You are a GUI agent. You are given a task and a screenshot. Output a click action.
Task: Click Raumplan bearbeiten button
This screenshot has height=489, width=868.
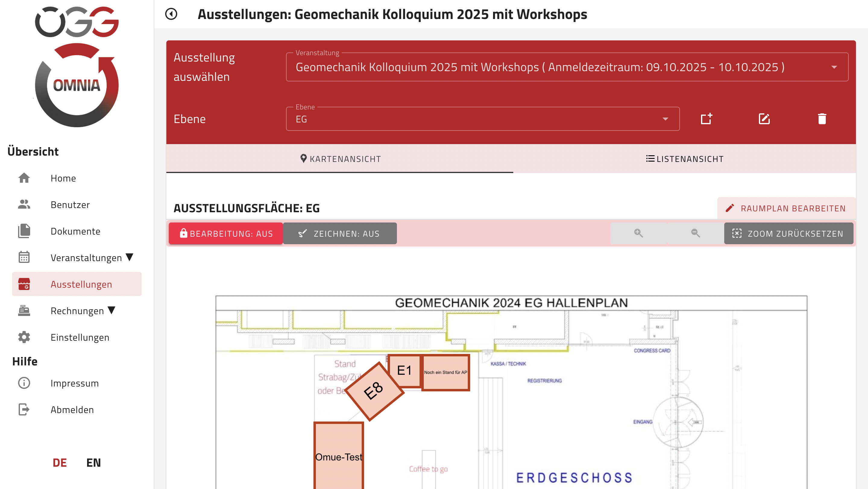click(x=786, y=208)
